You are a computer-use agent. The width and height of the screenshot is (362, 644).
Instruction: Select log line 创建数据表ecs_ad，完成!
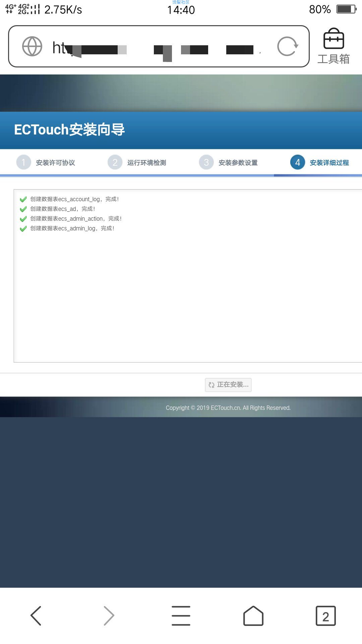(63, 209)
